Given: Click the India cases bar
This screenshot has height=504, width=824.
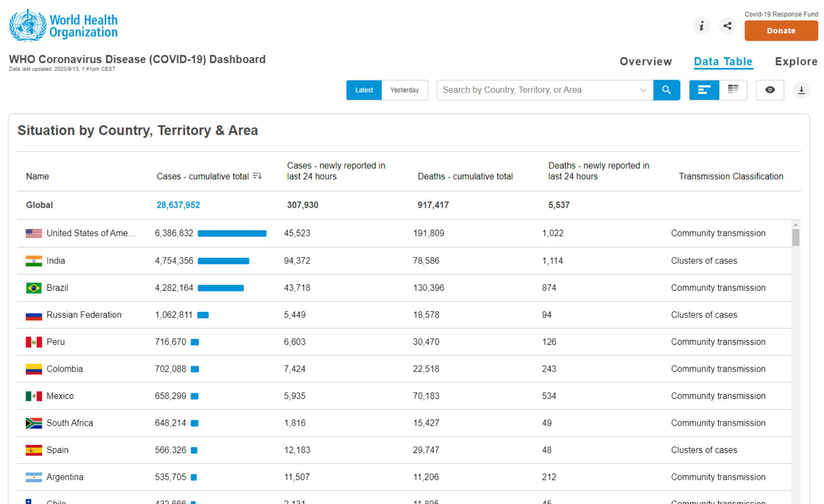Looking at the screenshot, I should (x=224, y=261).
